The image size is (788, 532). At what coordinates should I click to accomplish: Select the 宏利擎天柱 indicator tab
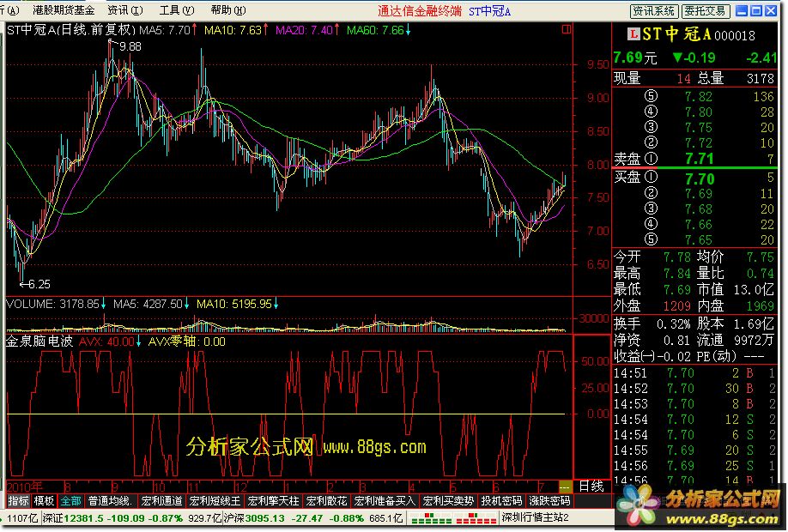pos(273,501)
